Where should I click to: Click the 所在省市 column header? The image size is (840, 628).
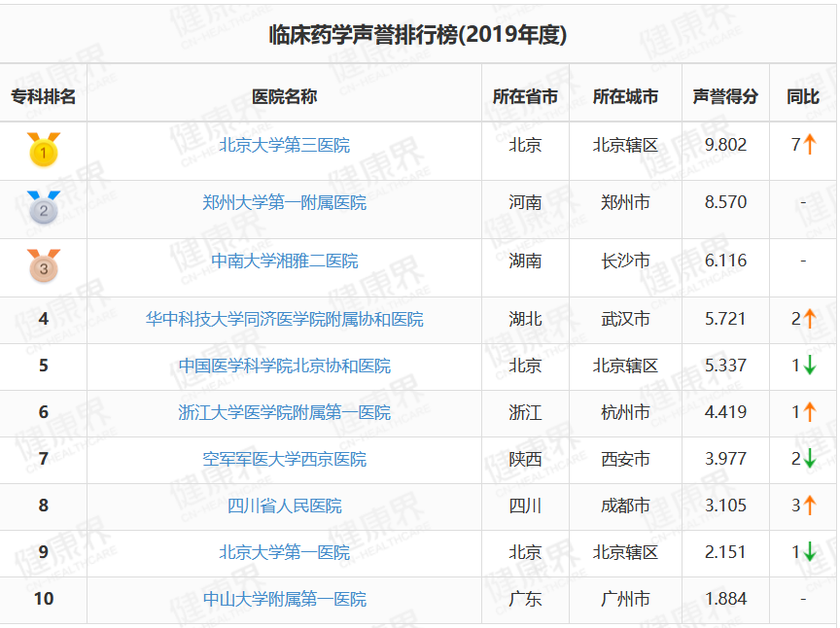pos(525,96)
